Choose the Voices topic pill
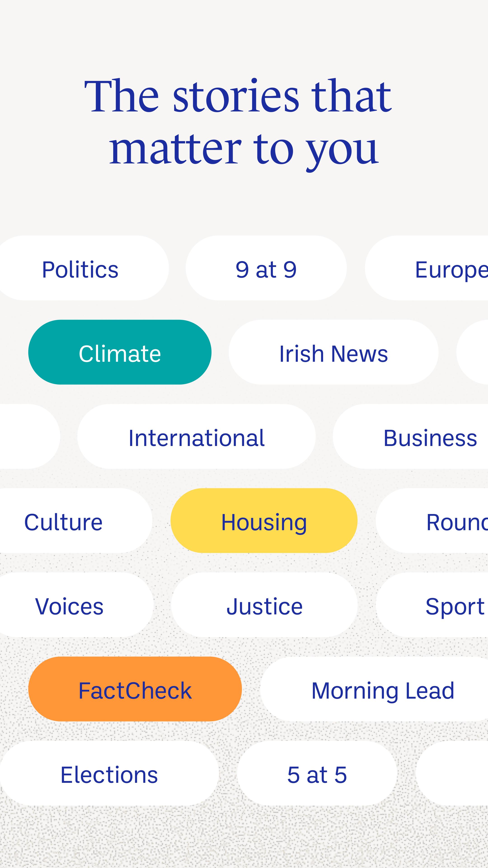The width and height of the screenshot is (488, 868). pos(76,605)
